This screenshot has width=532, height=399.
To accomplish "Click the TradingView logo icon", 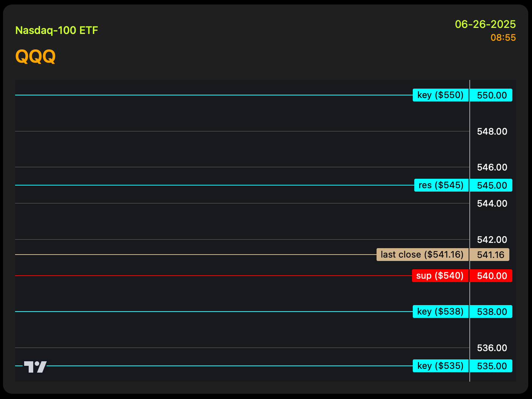I will point(35,367).
